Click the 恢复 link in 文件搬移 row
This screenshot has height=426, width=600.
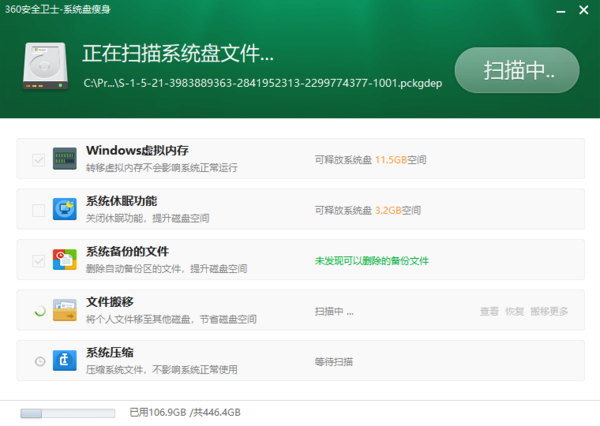514,312
